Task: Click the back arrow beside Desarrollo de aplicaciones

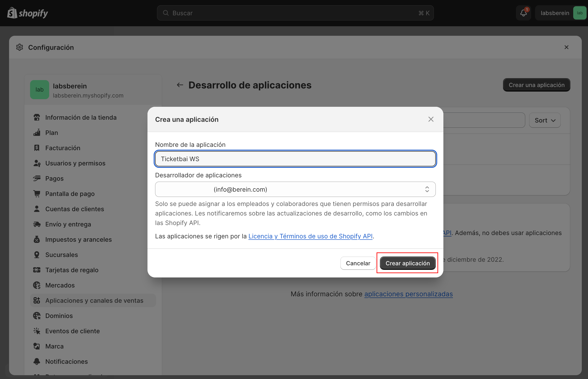Action: point(180,85)
